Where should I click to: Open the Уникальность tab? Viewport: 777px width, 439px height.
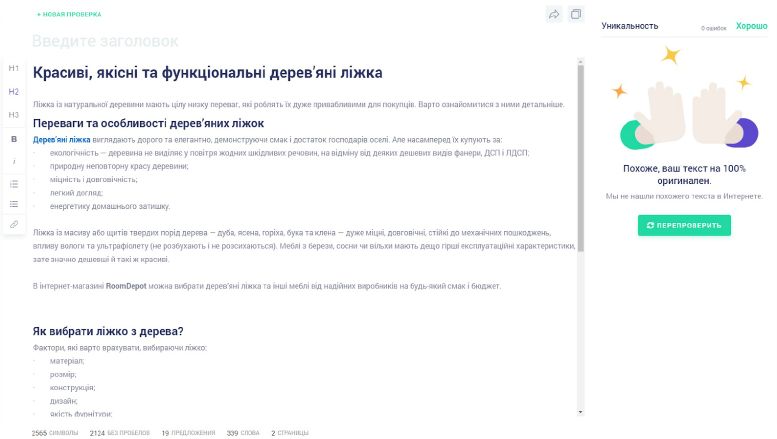[630, 26]
